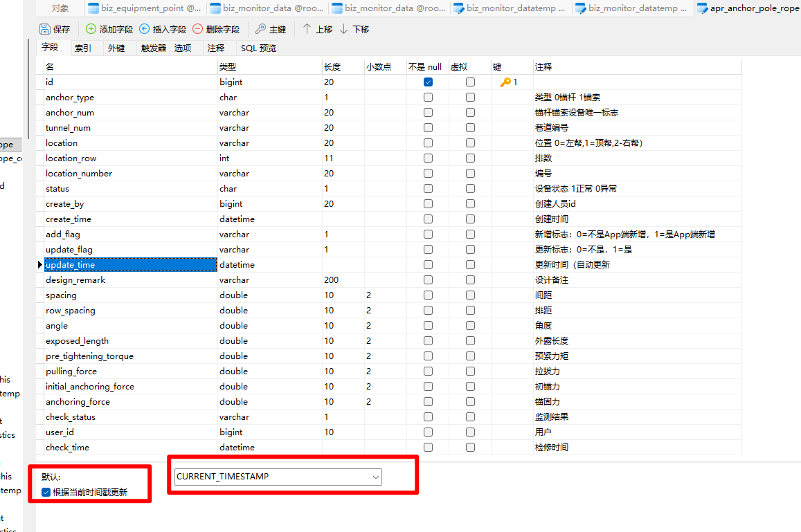
Task: Click the 类型 column header
Action: 269,67
